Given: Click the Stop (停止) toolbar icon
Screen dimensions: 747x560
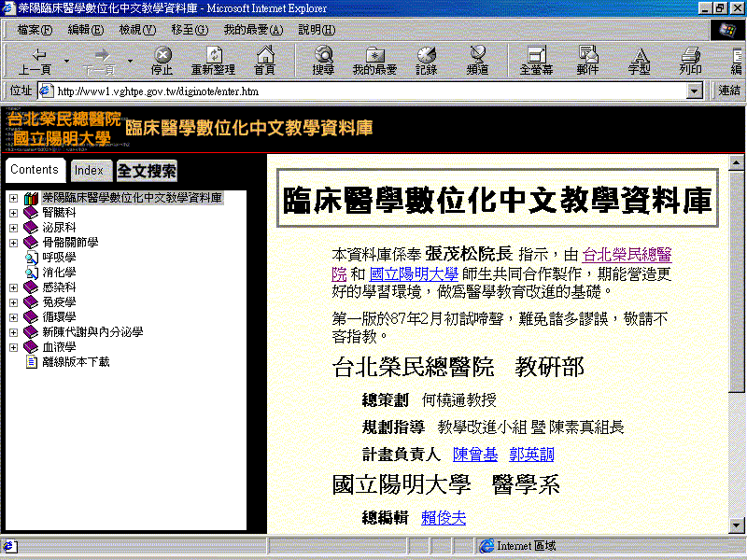Looking at the screenshot, I should [162, 61].
